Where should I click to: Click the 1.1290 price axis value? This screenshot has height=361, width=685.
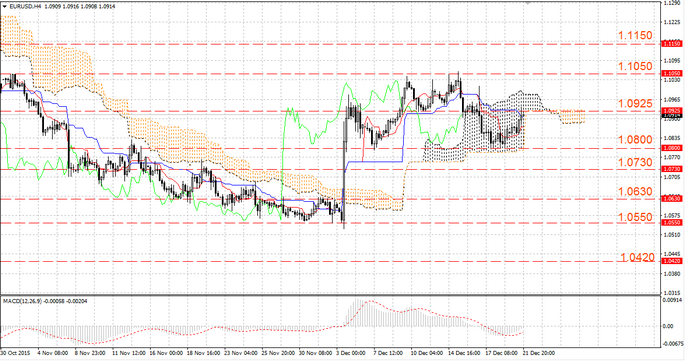click(x=672, y=3)
